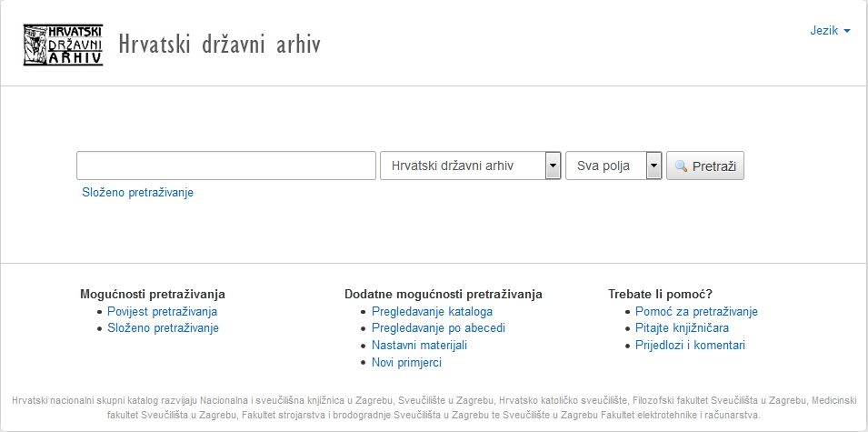Open Nastavni materijali link
Screen dimensions: 868x432
(420, 345)
